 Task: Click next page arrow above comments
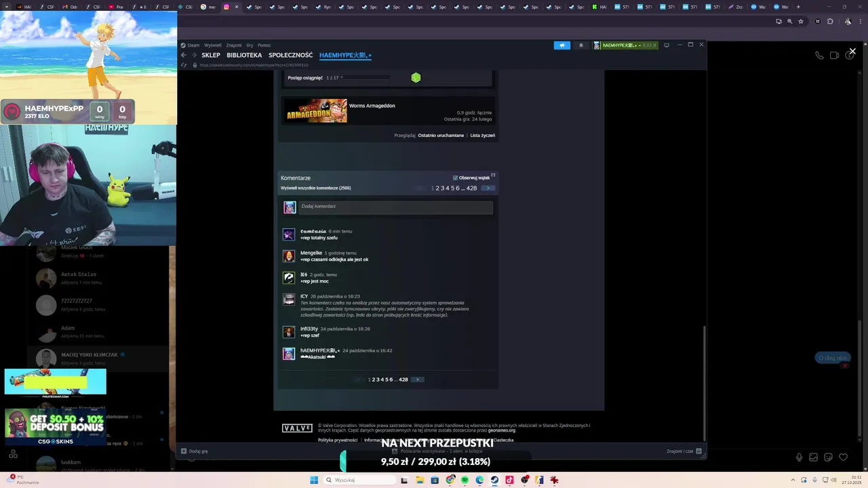488,188
